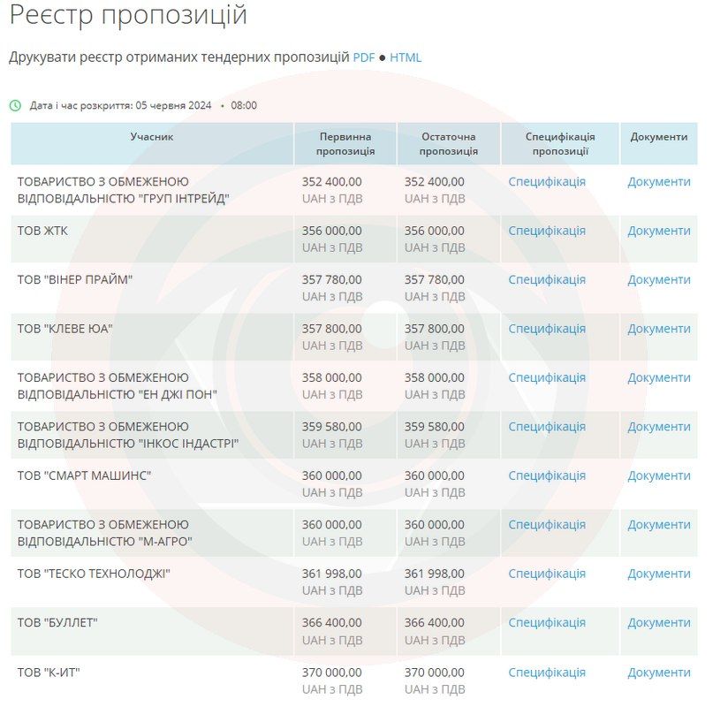Viewport: 728px width, 707px height.
Task: View specification of ГРУП ІНТРЕЙД proposal
Action: click(x=545, y=181)
